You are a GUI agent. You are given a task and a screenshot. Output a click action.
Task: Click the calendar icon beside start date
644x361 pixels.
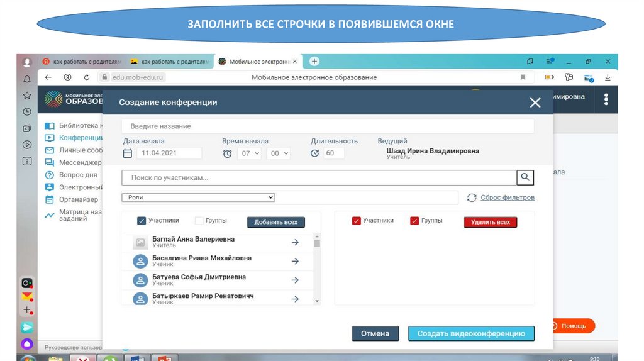pyautogui.click(x=128, y=153)
